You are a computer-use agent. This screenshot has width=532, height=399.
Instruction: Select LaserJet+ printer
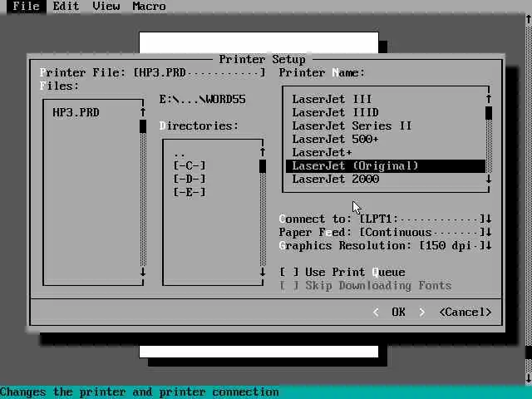point(322,153)
